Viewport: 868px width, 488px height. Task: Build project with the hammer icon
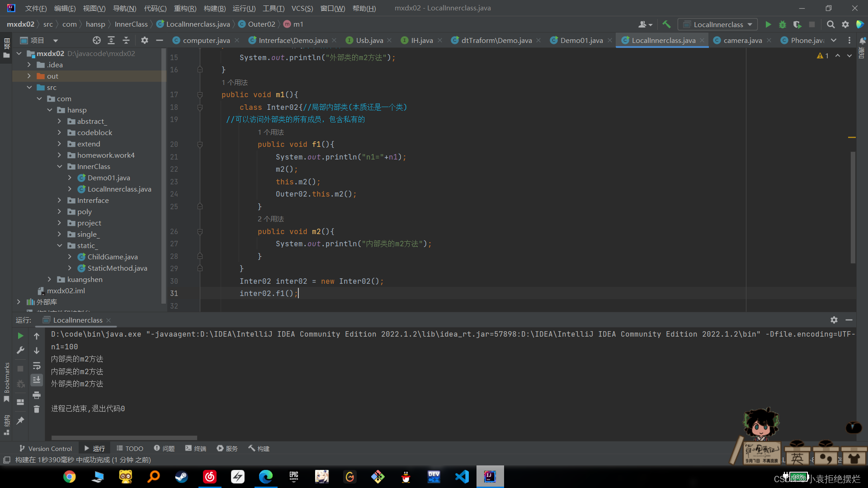pos(666,24)
